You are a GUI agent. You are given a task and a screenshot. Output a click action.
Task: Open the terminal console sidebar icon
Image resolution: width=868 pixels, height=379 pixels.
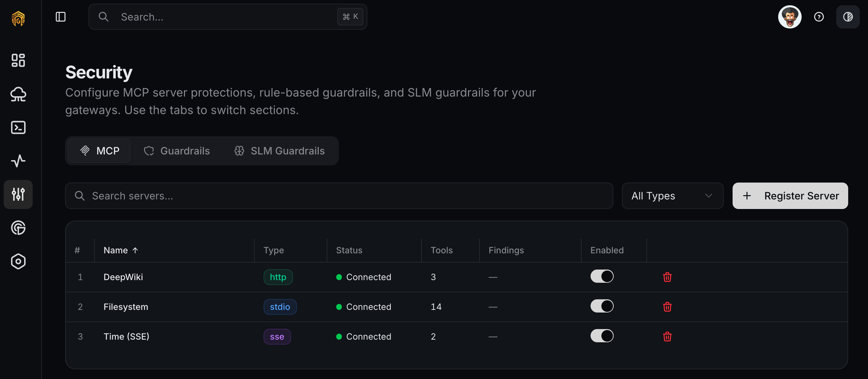coord(18,128)
